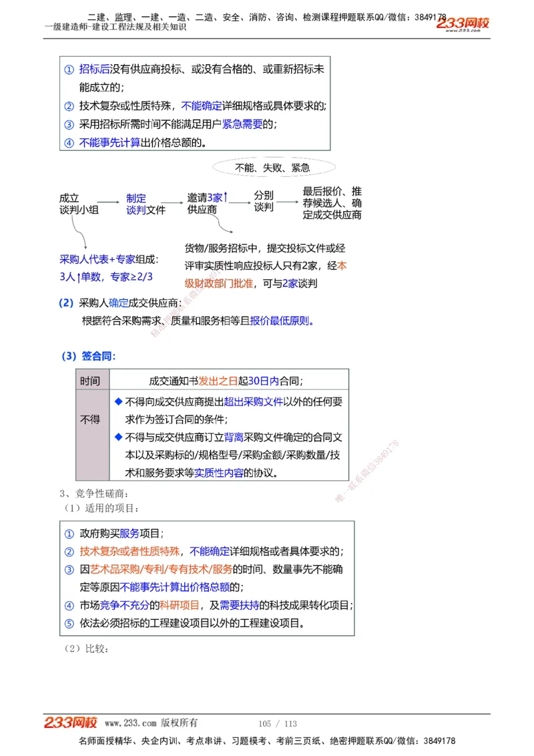
Task: Click circled number ② before 技术复杂或性质特殊
Action: click(x=70, y=105)
